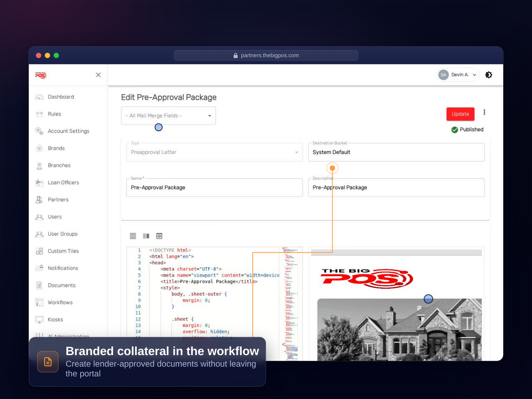Click the red Update button
Screen dimensions: 532x399
(460, 114)
